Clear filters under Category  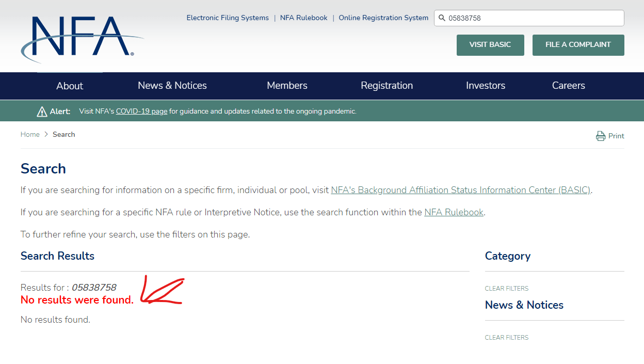pos(507,289)
